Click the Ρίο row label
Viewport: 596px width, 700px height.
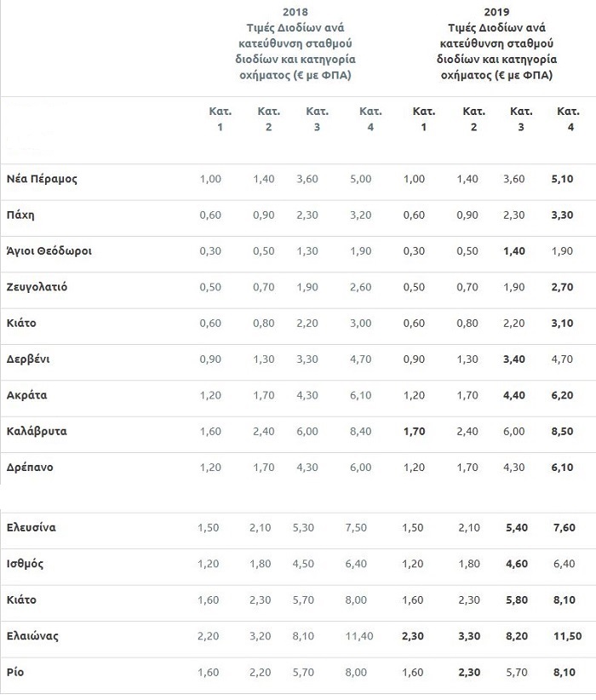[15, 671]
